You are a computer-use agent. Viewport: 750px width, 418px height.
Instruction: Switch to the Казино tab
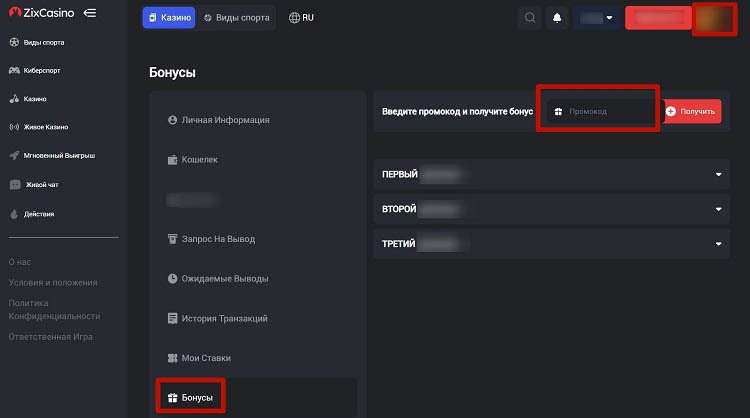pyautogui.click(x=168, y=18)
